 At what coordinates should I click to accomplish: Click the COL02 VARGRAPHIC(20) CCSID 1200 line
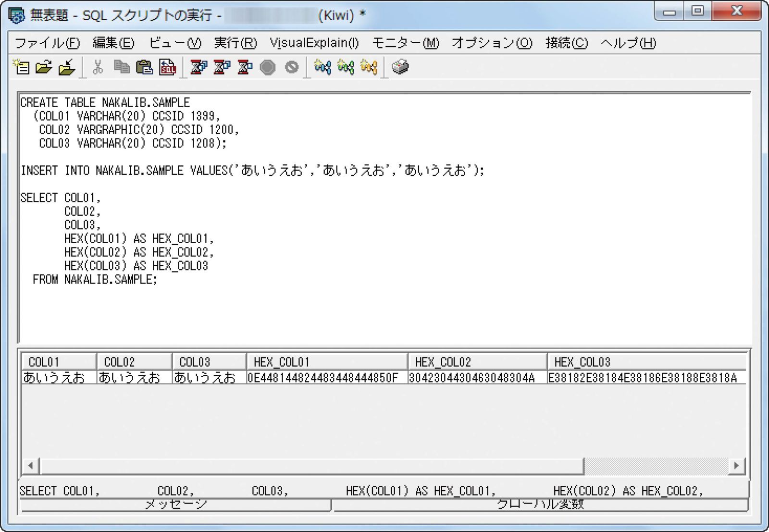click(x=139, y=130)
